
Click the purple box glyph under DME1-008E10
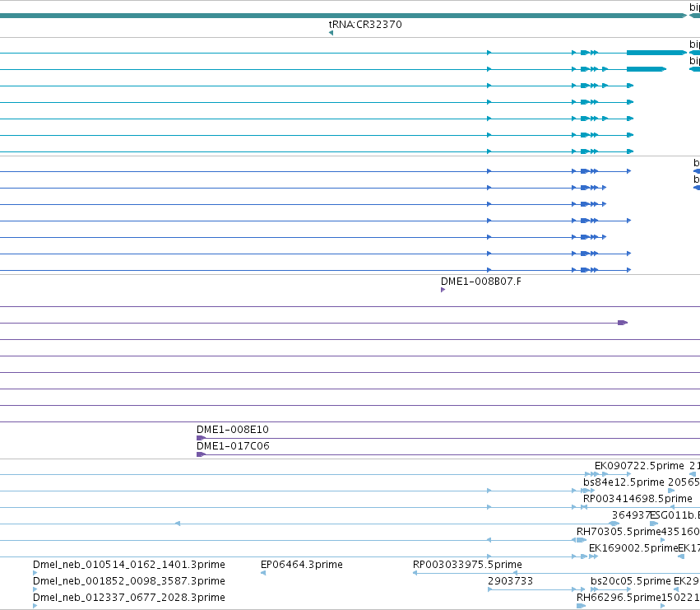click(201, 439)
